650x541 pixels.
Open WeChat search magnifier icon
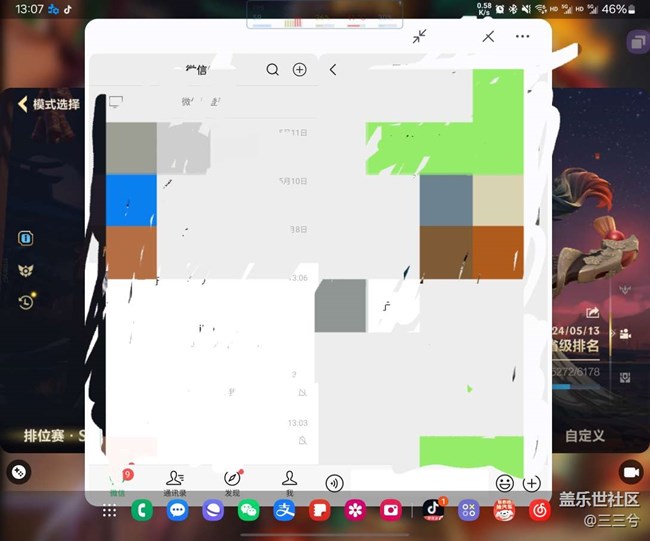click(x=272, y=70)
